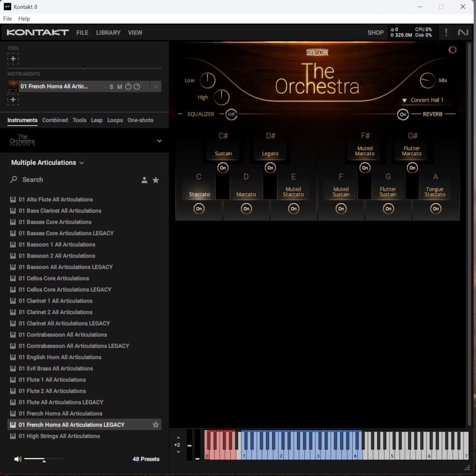
Task: Select the Tongue Staccato articulation label
Action: tap(435, 192)
